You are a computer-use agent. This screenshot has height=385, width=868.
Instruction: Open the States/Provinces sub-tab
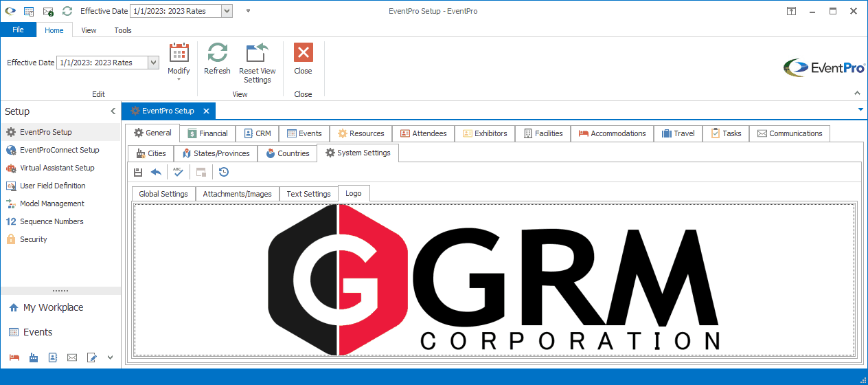(x=216, y=153)
